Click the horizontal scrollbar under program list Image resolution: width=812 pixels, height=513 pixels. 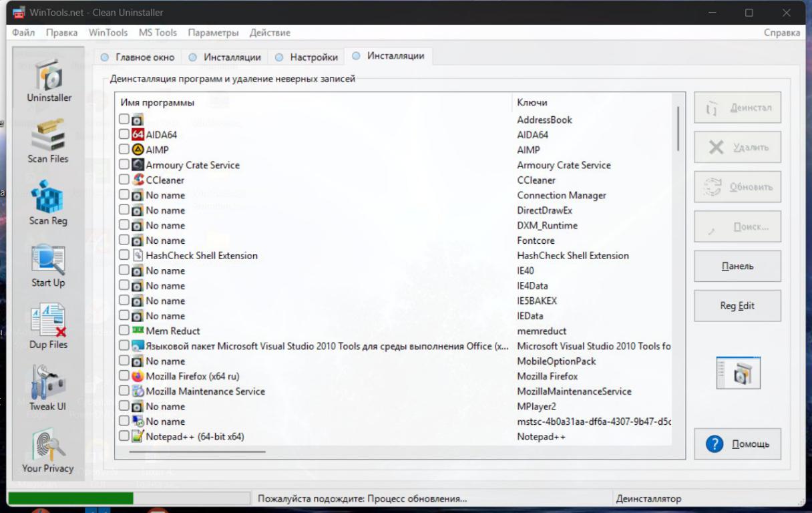pyautogui.click(x=198, y=452)
